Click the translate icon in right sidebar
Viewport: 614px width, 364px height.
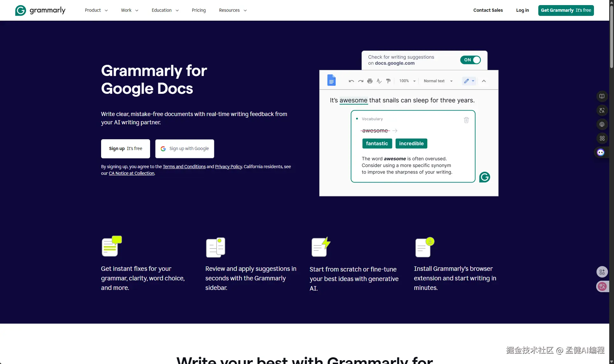click(602, 110)
